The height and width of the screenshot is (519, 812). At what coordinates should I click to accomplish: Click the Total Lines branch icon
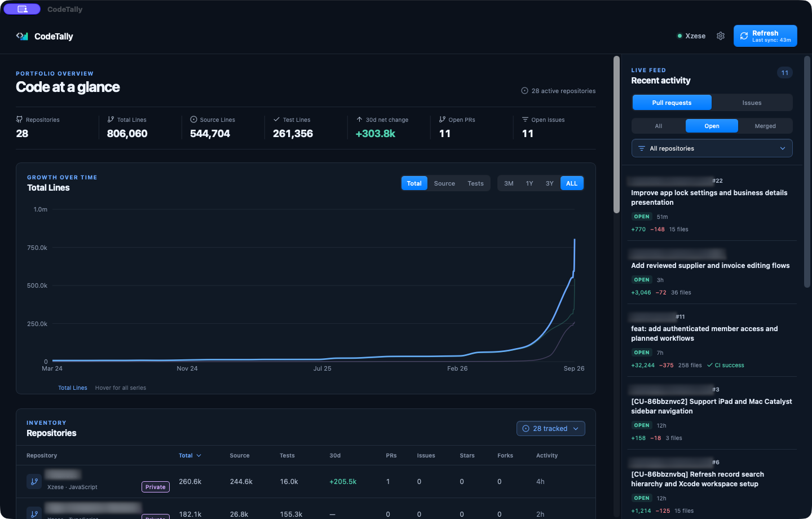(x=111, y=120)
